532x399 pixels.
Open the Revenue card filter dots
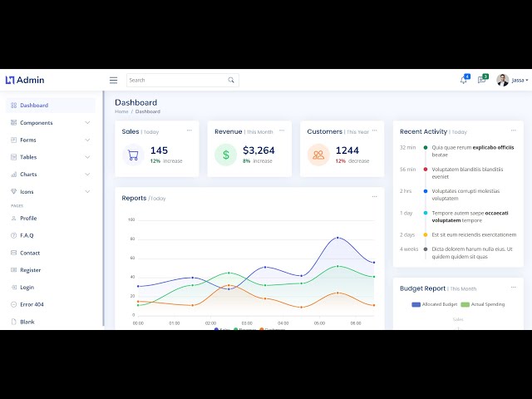[282, 131]
